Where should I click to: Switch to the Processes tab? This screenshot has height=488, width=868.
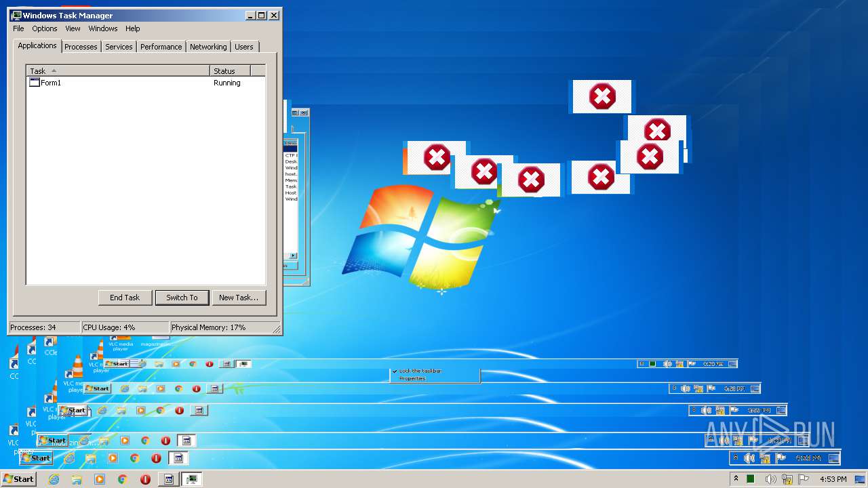81,47
